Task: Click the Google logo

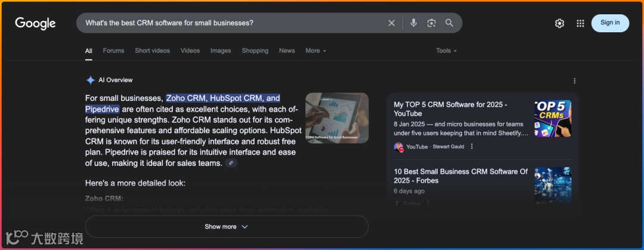Action: (x=35, y=23)
